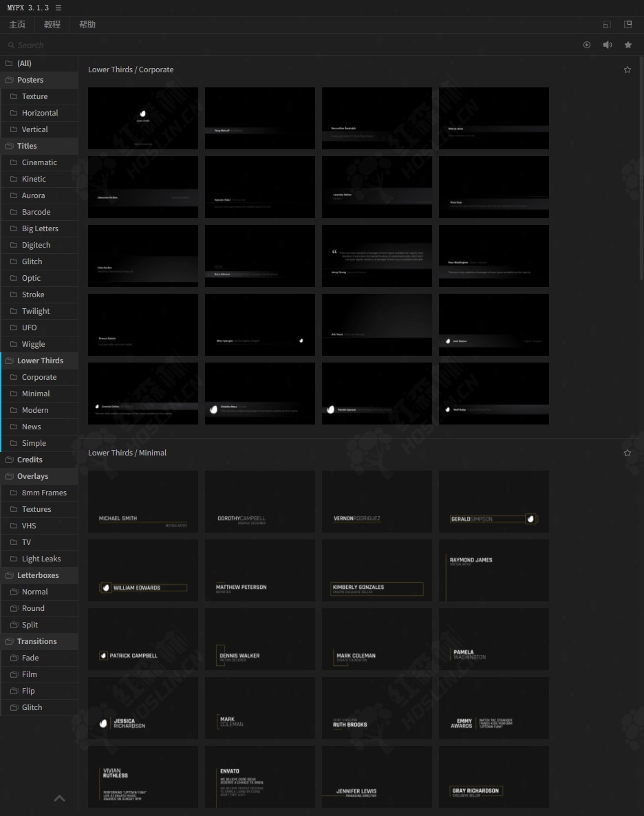This screenshot has width=644, height=816.
Task: Expand the Credits folder
Action: (39, 460)
